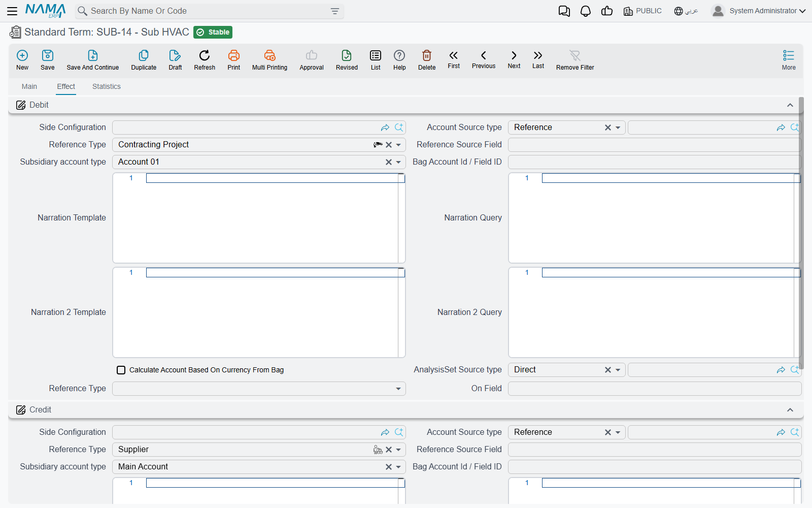Viewport: 812px width, 508px height.
Task: Open AnalysisSet Source type dropdown
Action: pyautogui.click(x=618, y=370)
